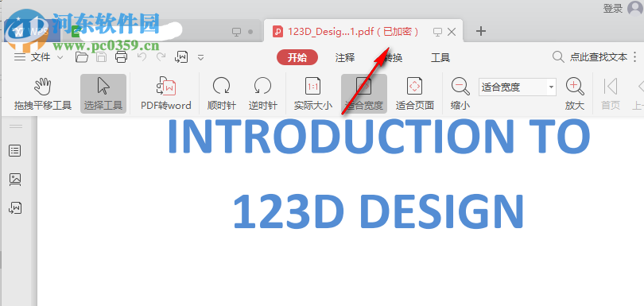
Task: Zoom in with 放大 magnifier
Action: pyautogui.click(x=575, y=94)
